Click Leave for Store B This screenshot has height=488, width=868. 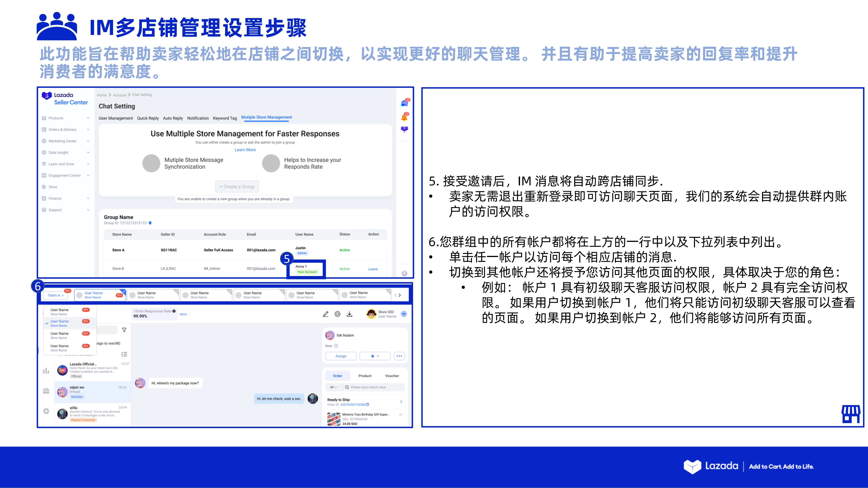373,269
